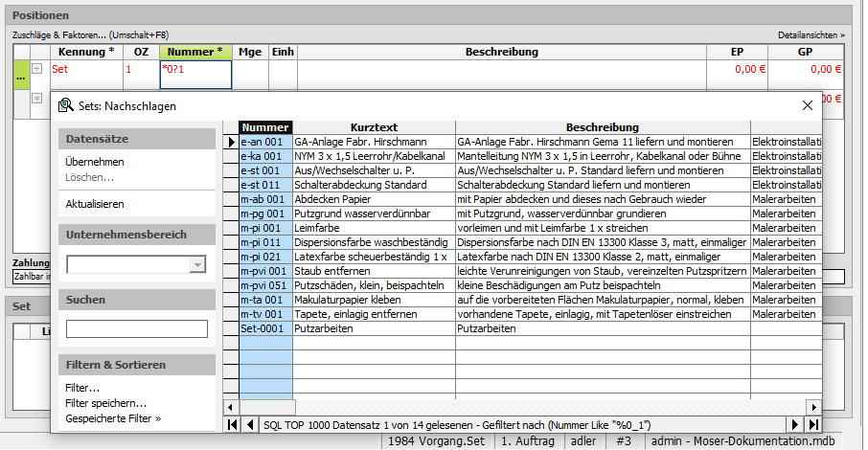The width and height of the screenshot is (868, 450).
Task: Expand Gespeicherte Filter submenu
Action: [112, 418]
